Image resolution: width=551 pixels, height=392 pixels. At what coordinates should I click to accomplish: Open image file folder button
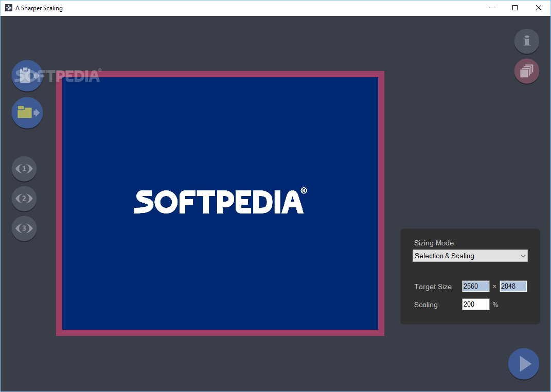(x=27, y=112)
